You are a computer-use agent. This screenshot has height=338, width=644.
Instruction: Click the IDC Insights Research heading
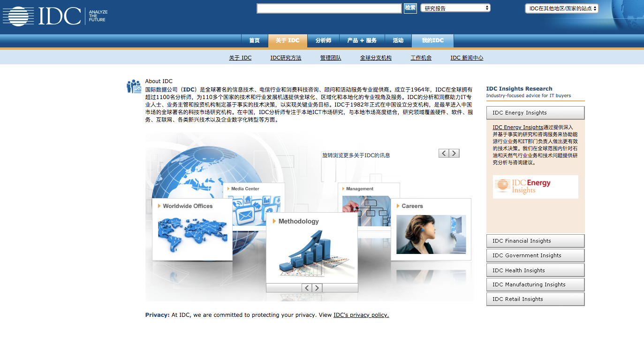519,89
